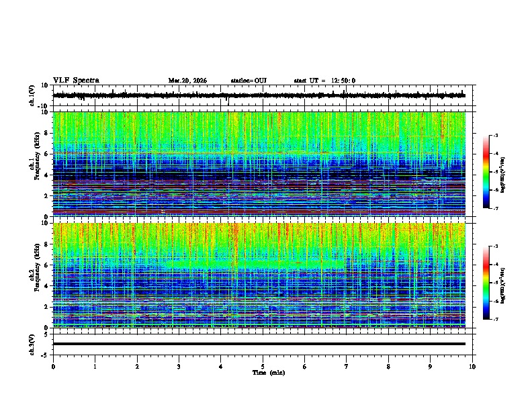Click the "9" tick on the Time axis
This screenshot has height=411, width=532.
pos(430,367)
